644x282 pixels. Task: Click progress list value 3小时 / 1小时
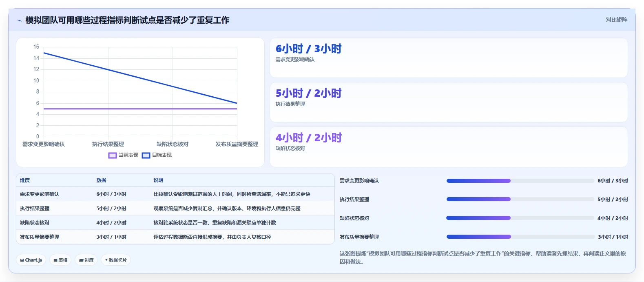(613, 237)
